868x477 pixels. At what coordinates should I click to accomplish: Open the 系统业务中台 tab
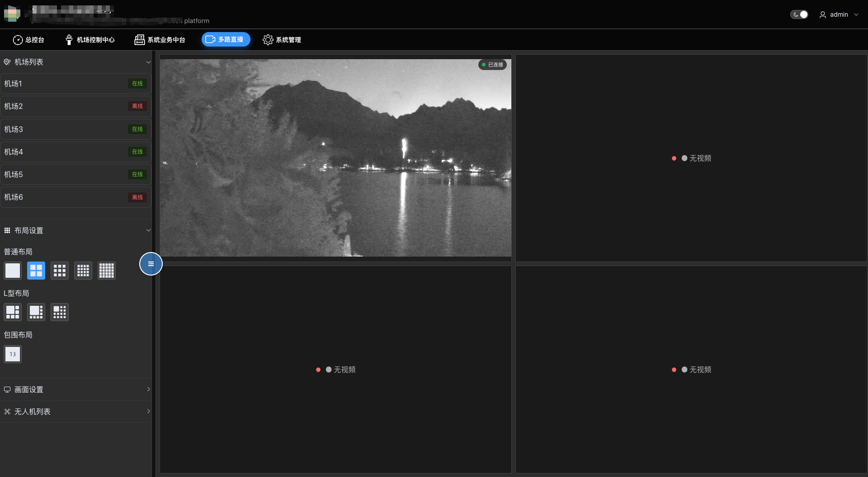click(160, 40)
